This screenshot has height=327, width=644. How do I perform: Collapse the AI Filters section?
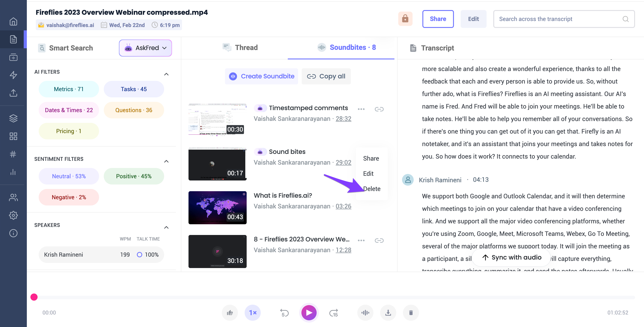pos(166,74)
